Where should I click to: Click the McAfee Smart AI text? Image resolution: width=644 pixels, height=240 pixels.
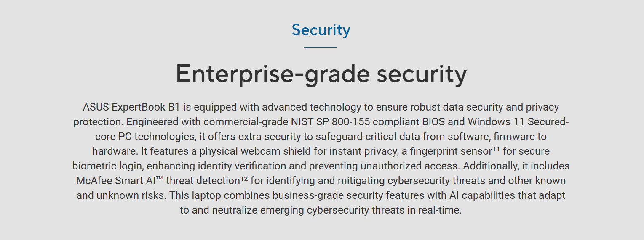(x=116, y=181)
